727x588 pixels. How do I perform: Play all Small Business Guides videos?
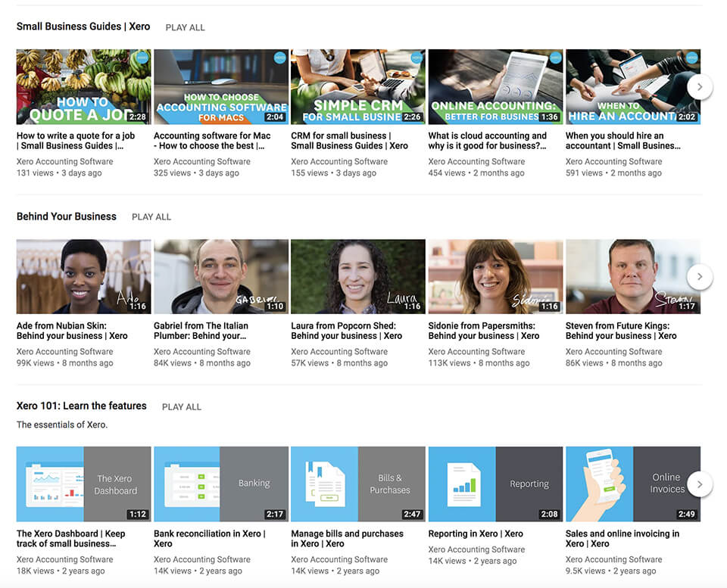pyautogui.click(x=185, y=27)
